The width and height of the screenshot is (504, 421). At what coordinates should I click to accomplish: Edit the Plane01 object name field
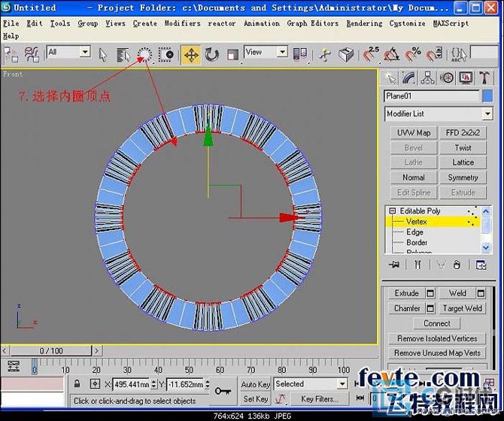[431, 96]
